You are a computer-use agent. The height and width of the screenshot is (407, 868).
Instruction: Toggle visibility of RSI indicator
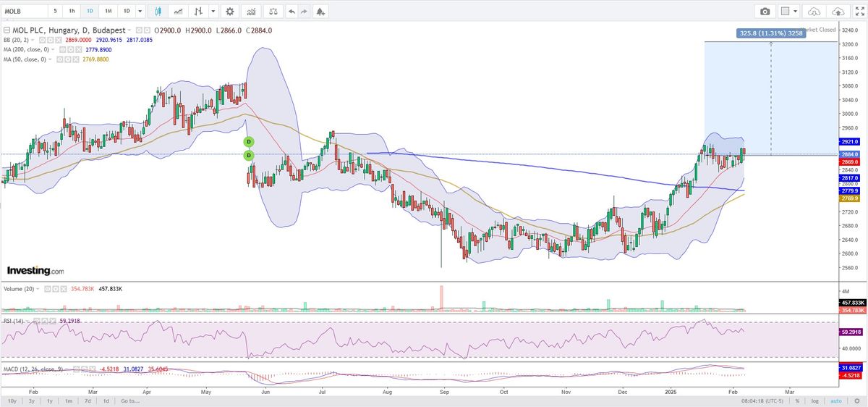tap(37, 321)
